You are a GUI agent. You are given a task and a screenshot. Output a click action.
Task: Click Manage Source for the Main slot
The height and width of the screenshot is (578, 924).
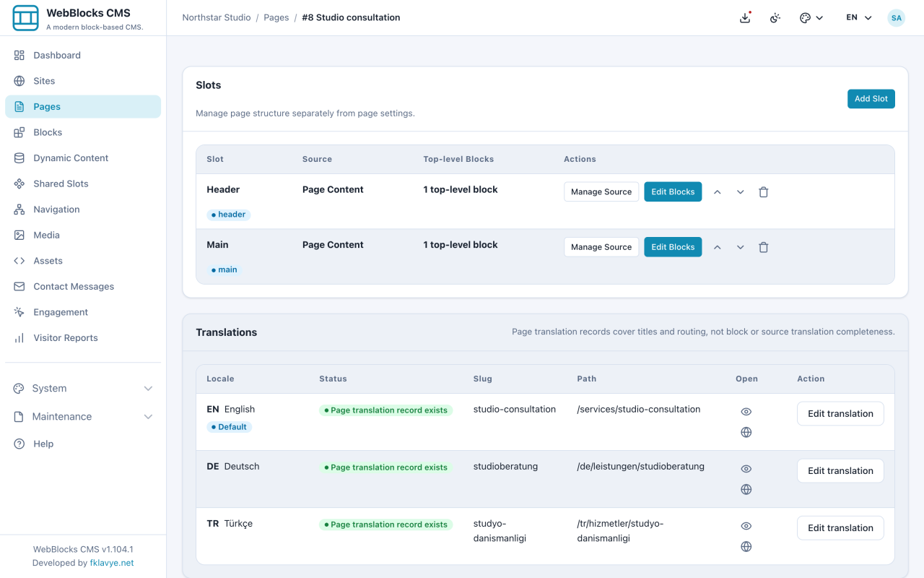click(601, 247)
